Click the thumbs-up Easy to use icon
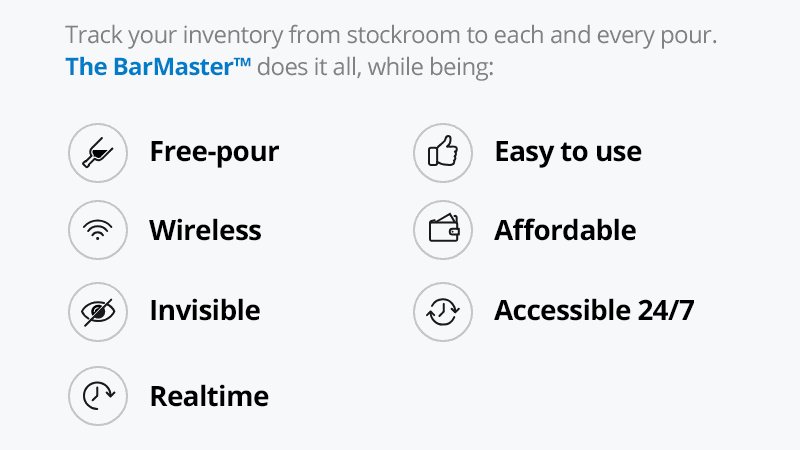 tap(443, 152)
